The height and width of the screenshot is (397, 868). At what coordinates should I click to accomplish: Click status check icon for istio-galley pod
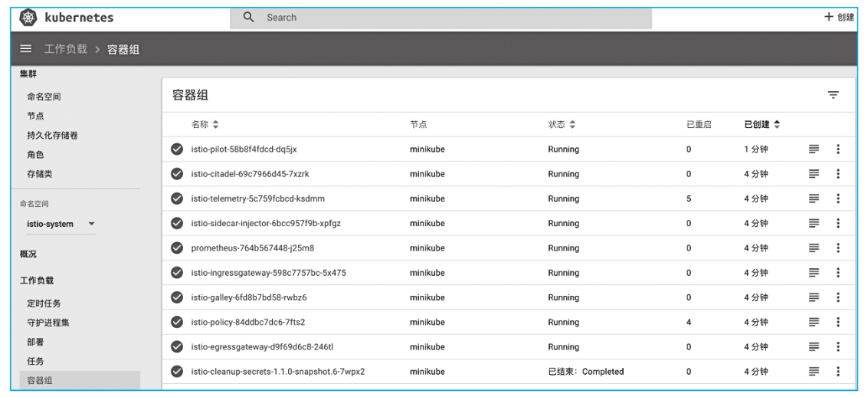click(x=176, y=297)
